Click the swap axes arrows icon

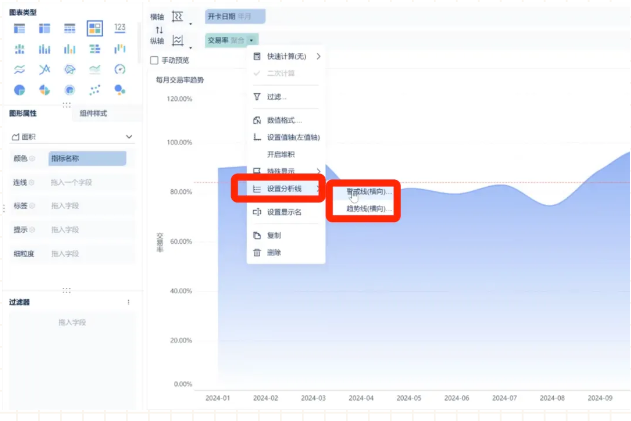tap(156, 29)
